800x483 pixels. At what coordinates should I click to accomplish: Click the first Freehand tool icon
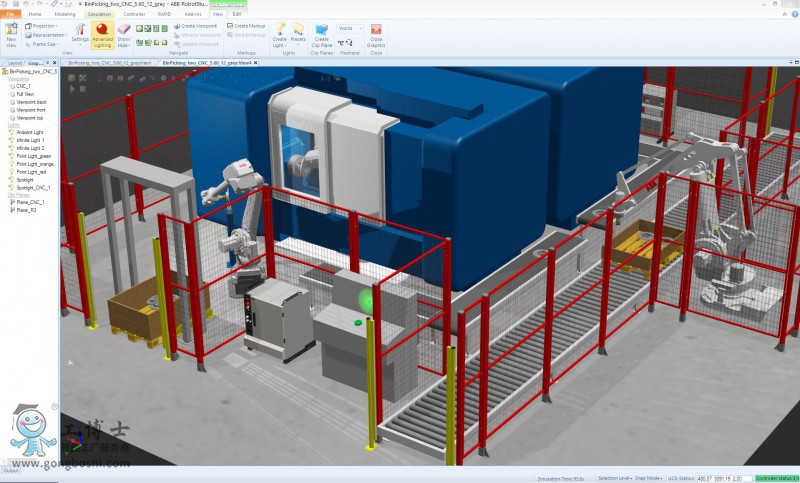click(x=341, y=43)
